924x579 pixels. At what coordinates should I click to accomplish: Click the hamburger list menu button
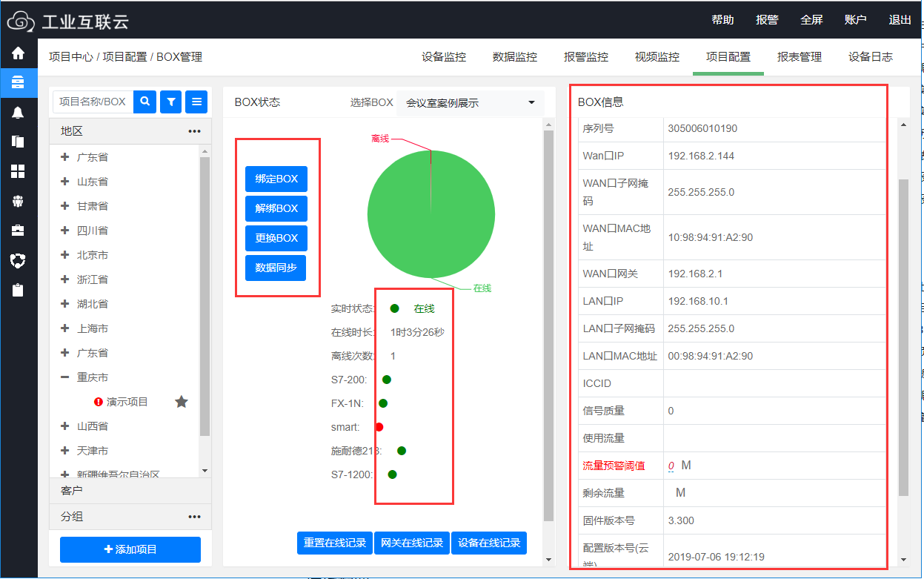196,102
